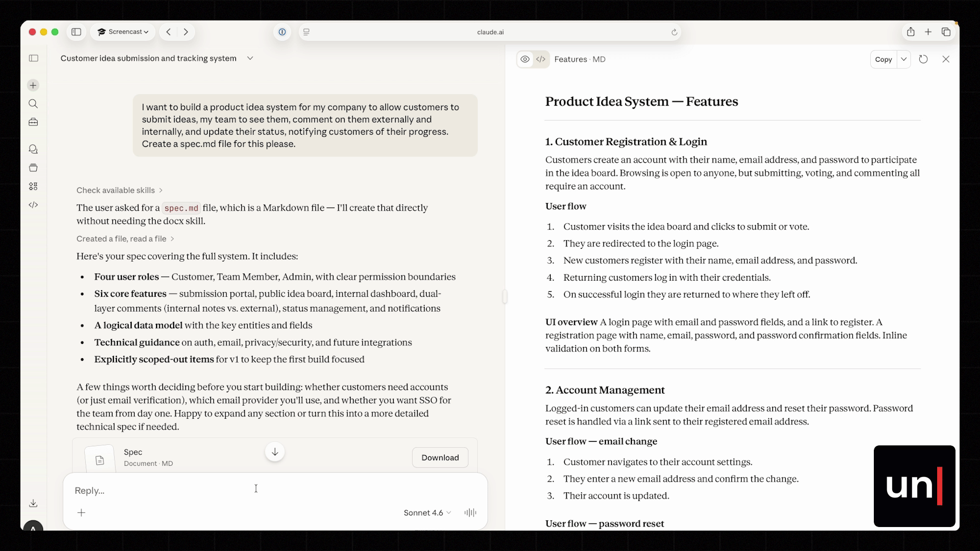
Task: Start voice mode waveform icon
Action: pos(470,513)
